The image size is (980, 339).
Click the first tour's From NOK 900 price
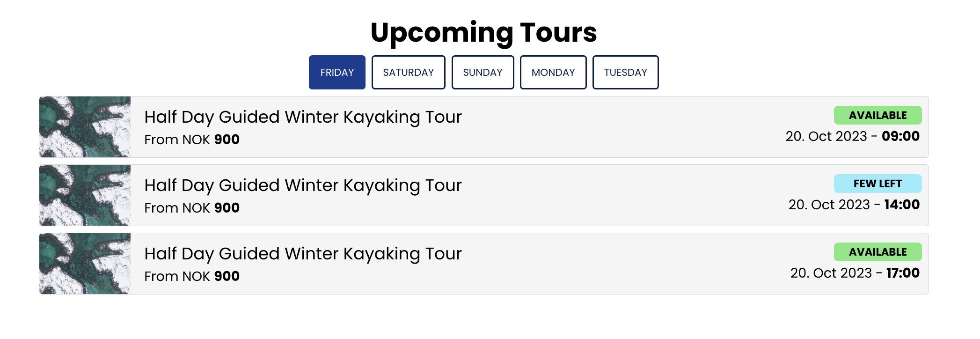click(192, 140)
